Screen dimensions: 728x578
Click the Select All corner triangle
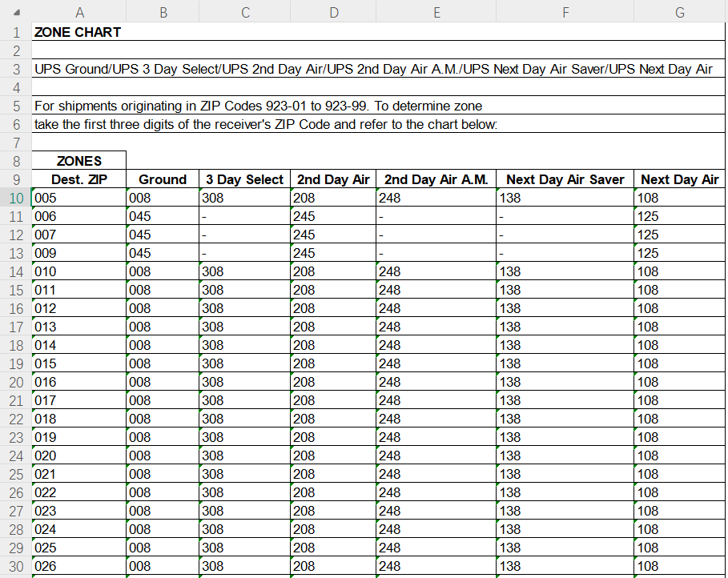16,12
